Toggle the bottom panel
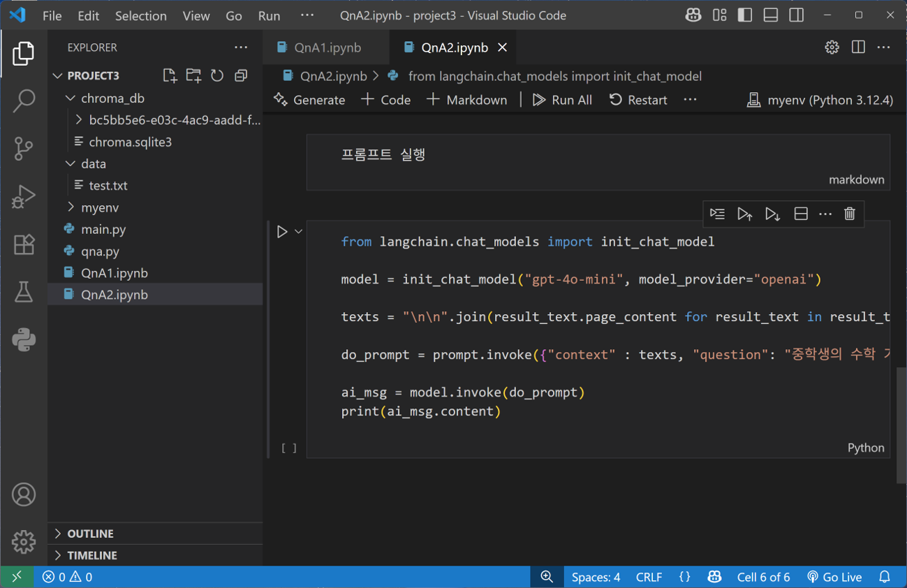907x588 pixels. click(771, 15)
